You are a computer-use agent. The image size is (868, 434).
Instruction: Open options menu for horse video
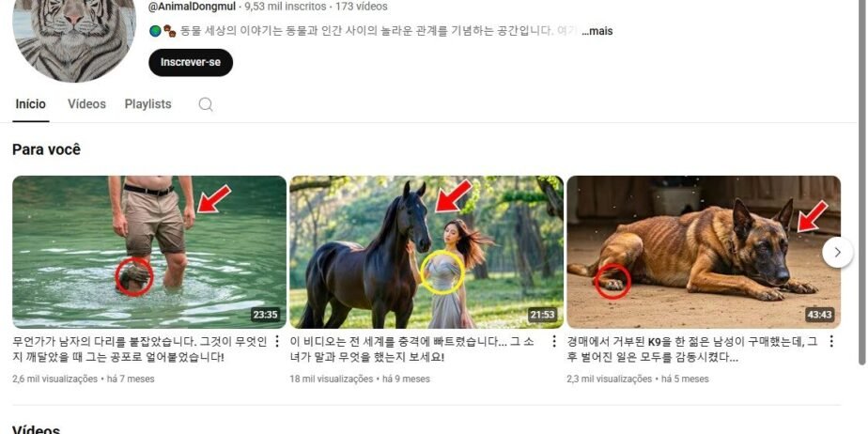553,342
